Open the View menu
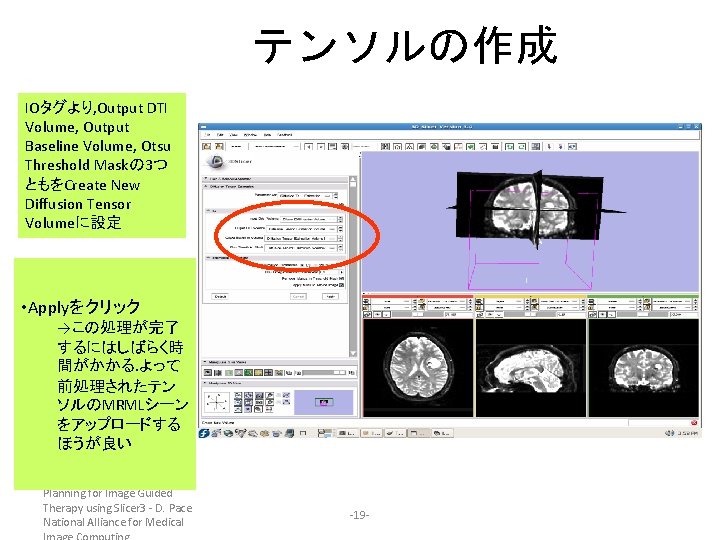720x540 pixels. (233, 135)
